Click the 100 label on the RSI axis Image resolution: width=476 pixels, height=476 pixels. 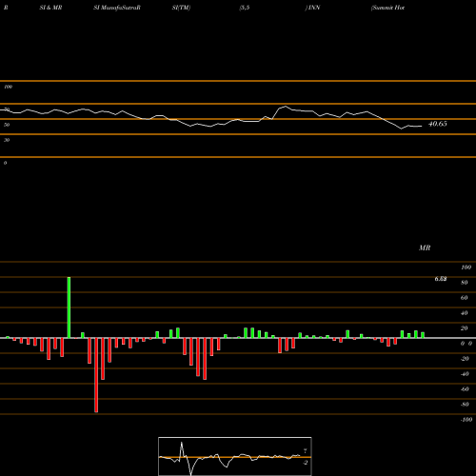pos(8,87)
